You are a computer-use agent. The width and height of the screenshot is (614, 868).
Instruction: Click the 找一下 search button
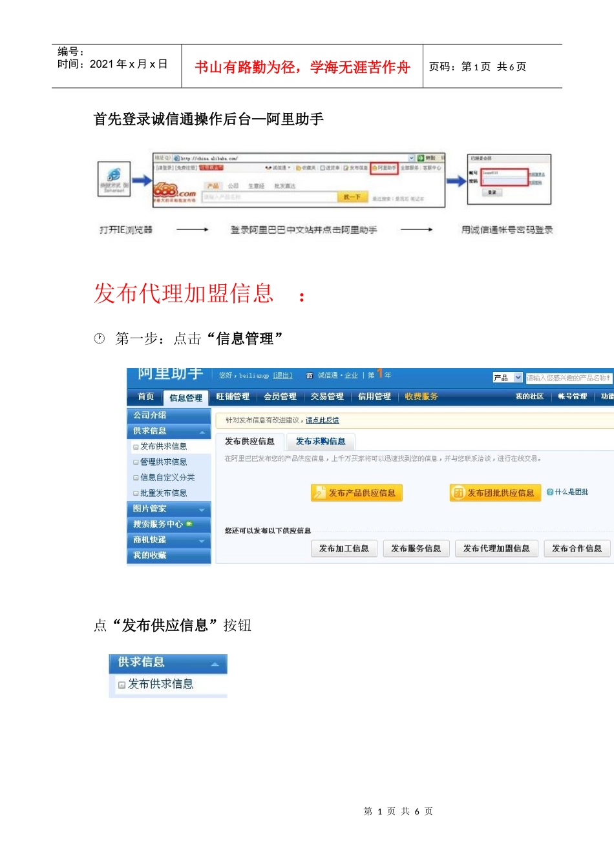(352, 196)
